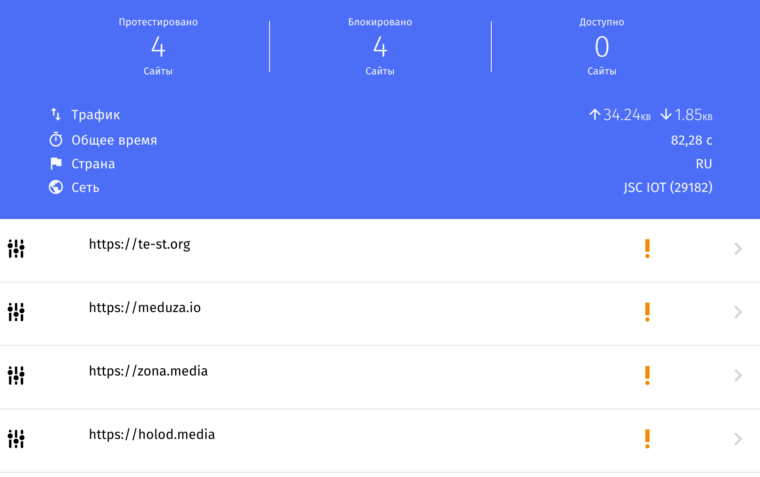Viewport: 760px width, 477px height.
Task: Click the sliders icon for meduza.io row
Action: (16, 312)
